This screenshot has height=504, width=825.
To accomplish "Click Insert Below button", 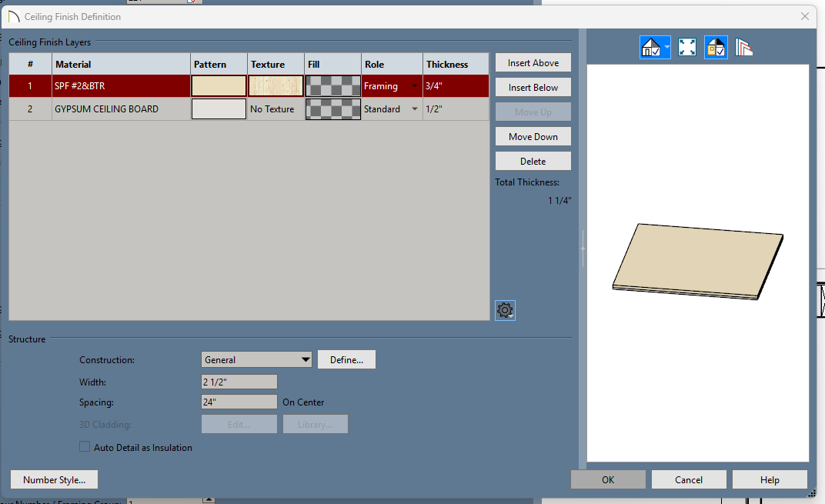I will coord(533,87).
